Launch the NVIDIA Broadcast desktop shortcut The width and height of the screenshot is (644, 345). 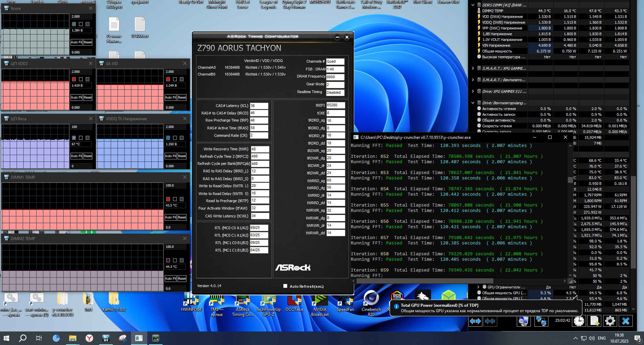(320, 305)
